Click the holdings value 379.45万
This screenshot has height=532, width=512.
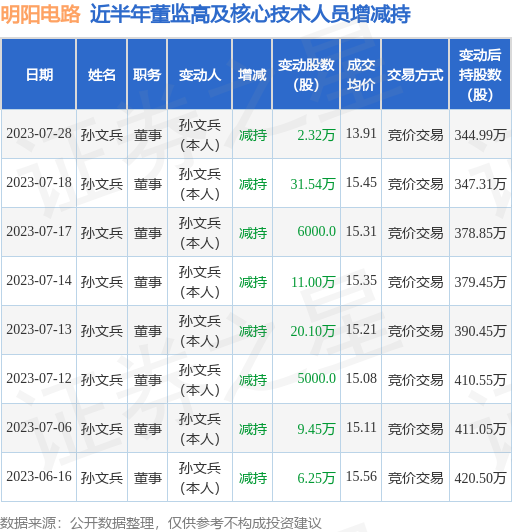[x=480, y=282]
